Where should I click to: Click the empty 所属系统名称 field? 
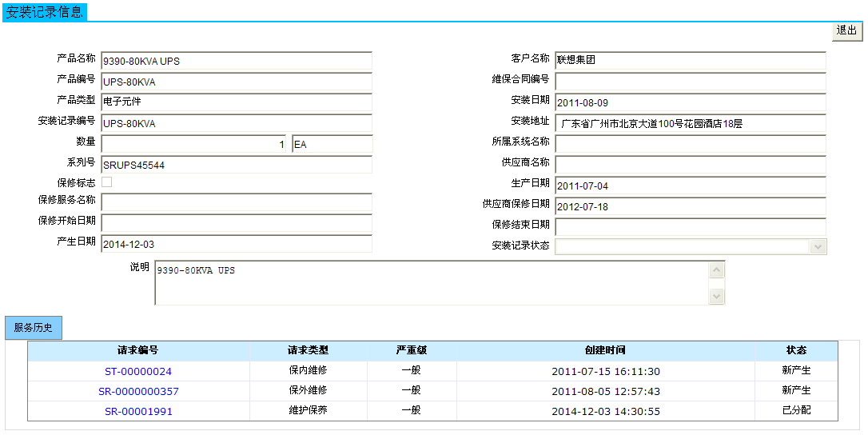[x=691, y=144]
